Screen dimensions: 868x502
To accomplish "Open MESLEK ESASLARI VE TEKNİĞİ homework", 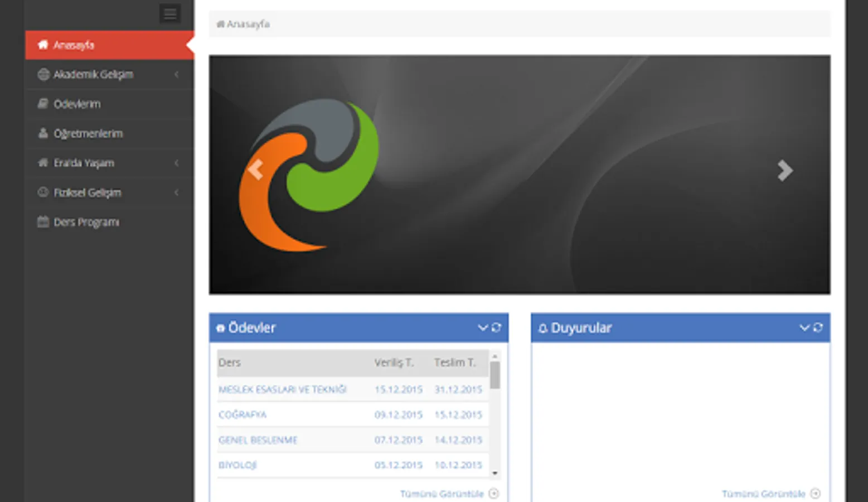I will click(283, 389).
